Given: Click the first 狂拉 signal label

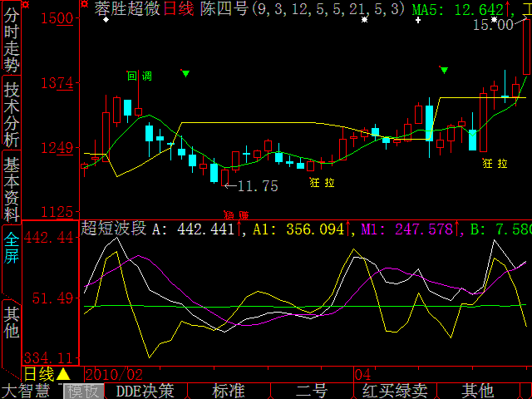Looking at the screenshot, I should (x=322, y=182).
